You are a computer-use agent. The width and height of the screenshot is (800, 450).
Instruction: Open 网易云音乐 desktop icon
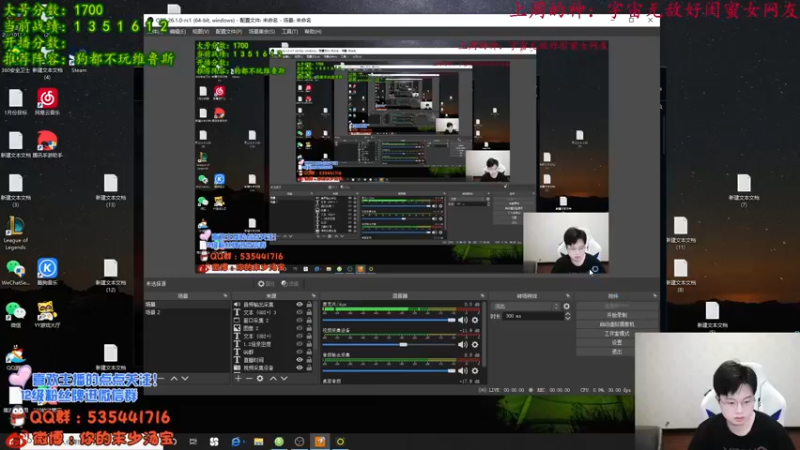pyautogui.click(x=47, y=101)
